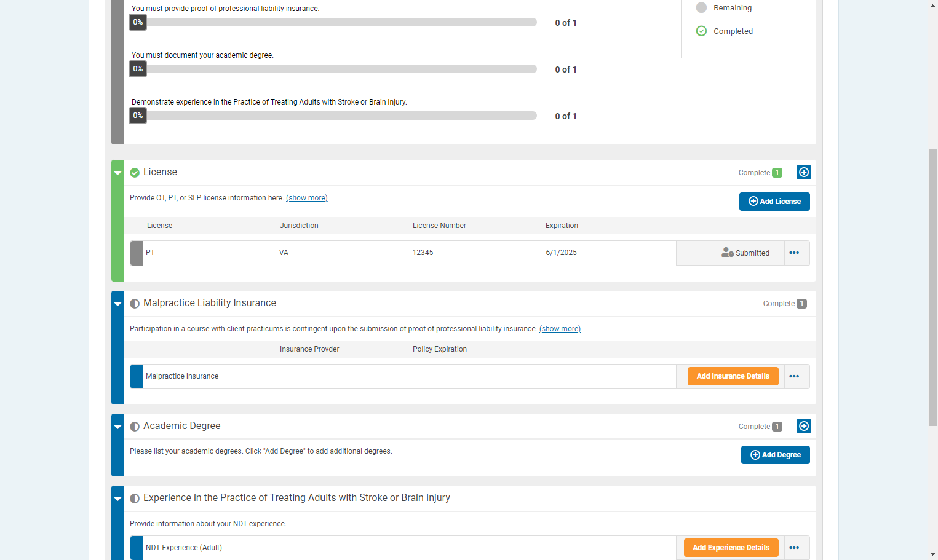Click show more link in License description
The height and width of the screenshot is (560, 938).
click(x=307, y=198)
